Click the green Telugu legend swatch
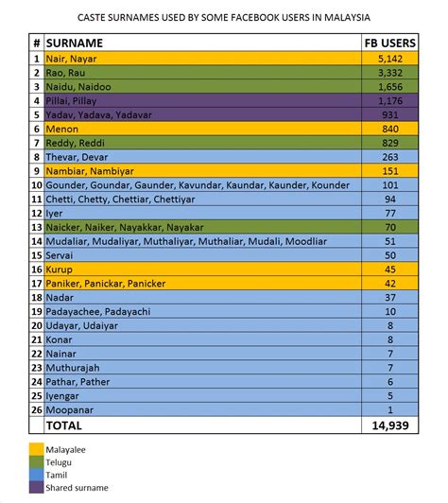This screenshot has width=448, height=503. pos(36,462)
